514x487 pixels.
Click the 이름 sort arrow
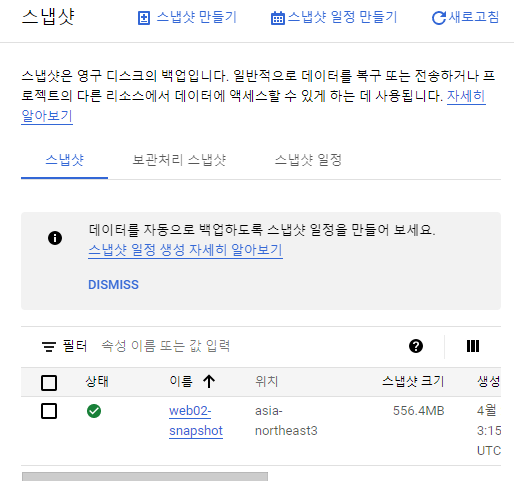coord(209,381)
